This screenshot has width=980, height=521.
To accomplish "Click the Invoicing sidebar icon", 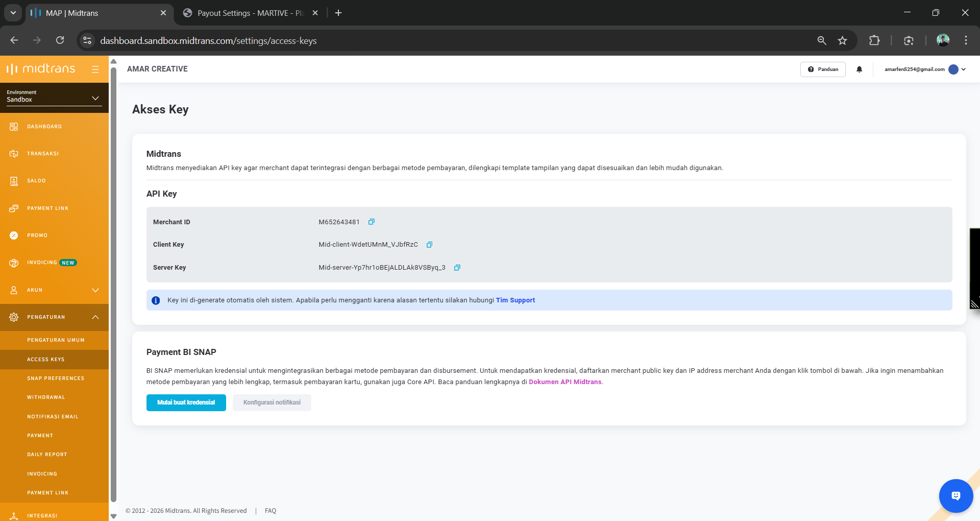I will point(14,263).
